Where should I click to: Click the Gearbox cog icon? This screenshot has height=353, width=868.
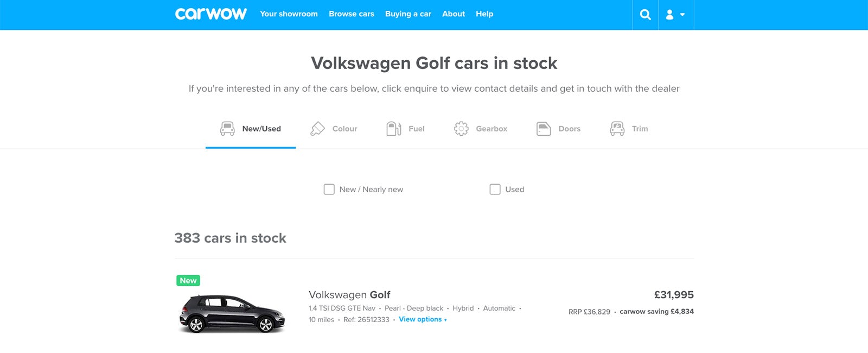click(x=461, y=129)
